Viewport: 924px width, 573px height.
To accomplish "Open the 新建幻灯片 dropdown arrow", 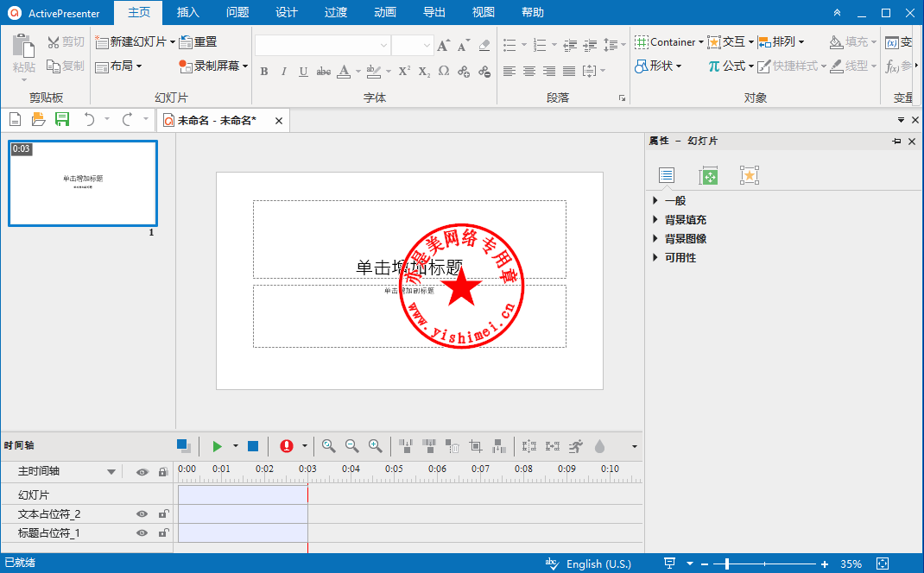I will point(172,41).
